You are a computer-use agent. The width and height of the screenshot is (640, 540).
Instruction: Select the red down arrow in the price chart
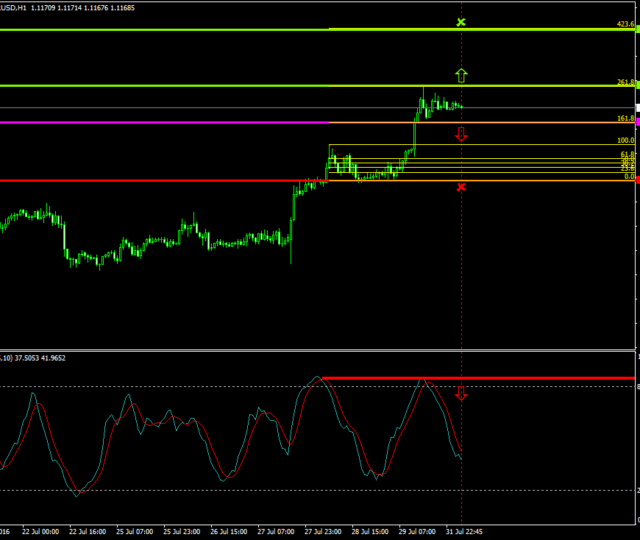[460, 134]
